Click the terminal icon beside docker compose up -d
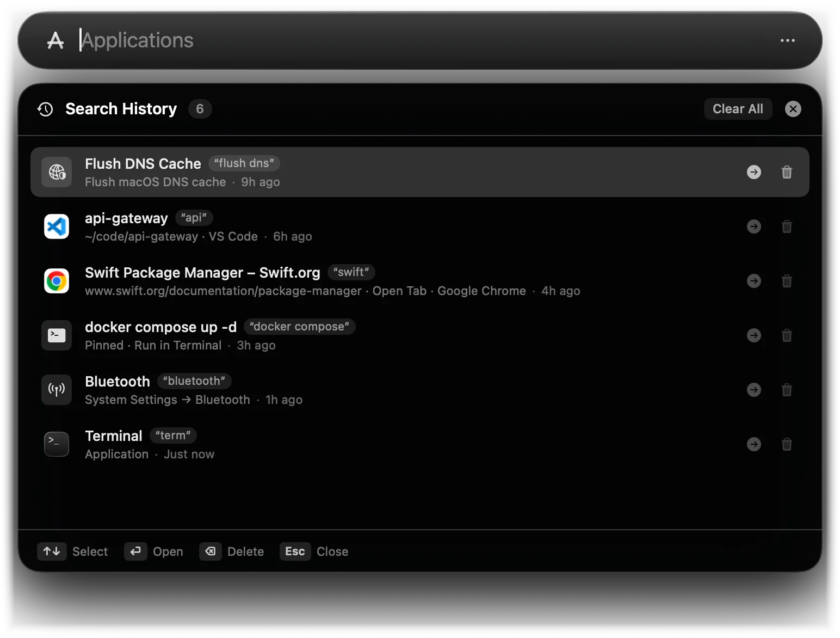The width and height of the screenshot is (840, 638). pos(57,335)
